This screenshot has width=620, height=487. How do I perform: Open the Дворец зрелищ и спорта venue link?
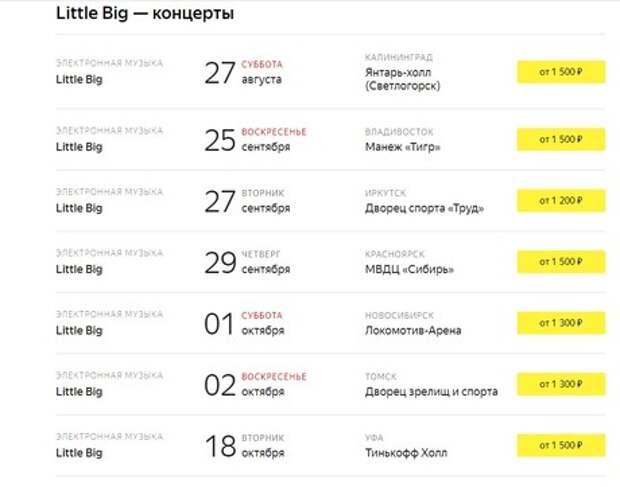point(431,392)
